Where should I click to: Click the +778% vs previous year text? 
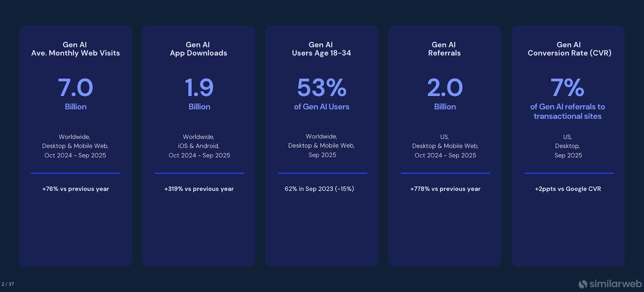445,189
